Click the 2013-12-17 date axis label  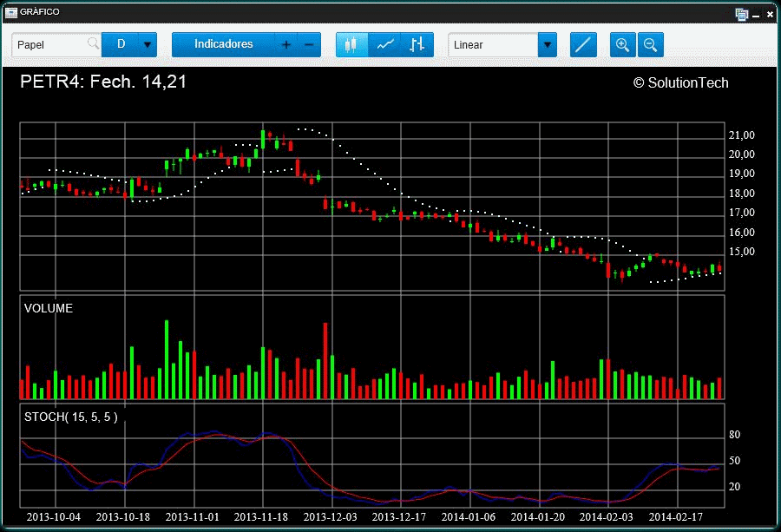[399, 517]
